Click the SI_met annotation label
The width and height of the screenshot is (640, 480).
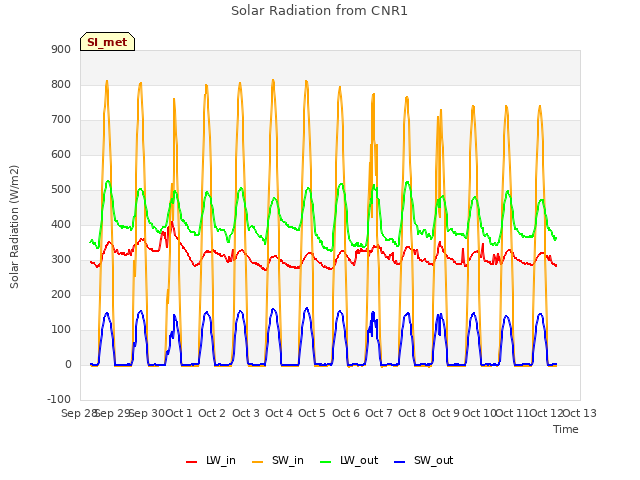pyautogui.click(x=107, y=42)
